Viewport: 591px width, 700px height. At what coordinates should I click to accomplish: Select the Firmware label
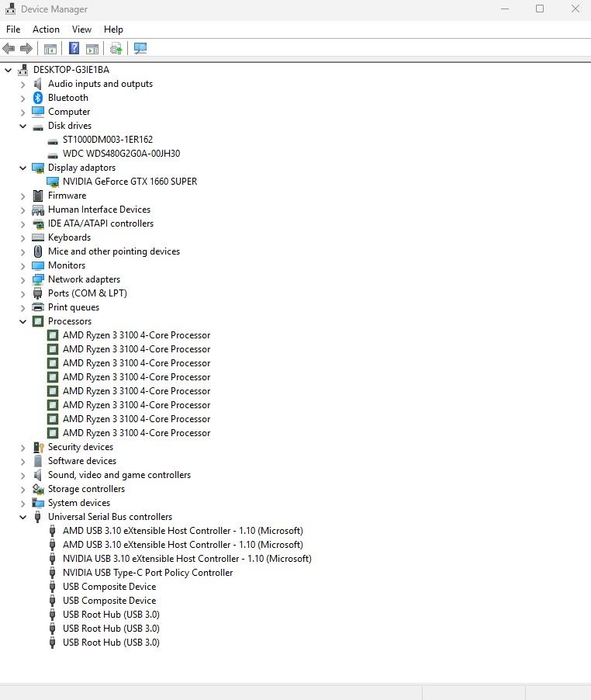[67, 196]
